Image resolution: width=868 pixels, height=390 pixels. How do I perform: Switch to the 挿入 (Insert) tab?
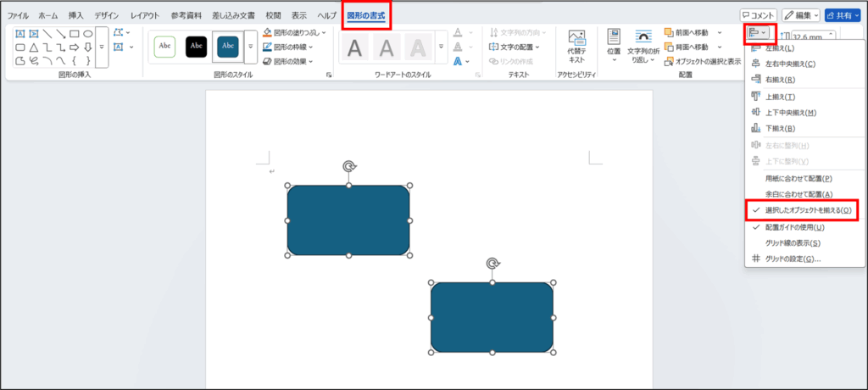tap(76, 15)
